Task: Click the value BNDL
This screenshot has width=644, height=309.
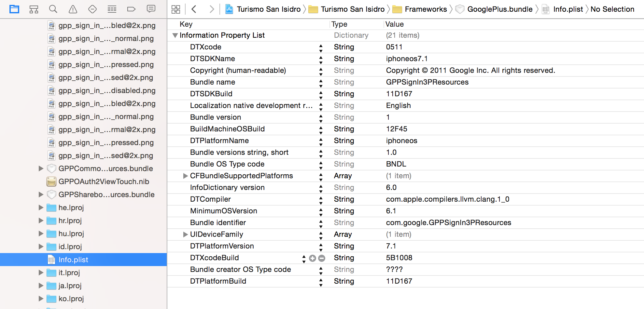Action: click(x=396, y=164)
